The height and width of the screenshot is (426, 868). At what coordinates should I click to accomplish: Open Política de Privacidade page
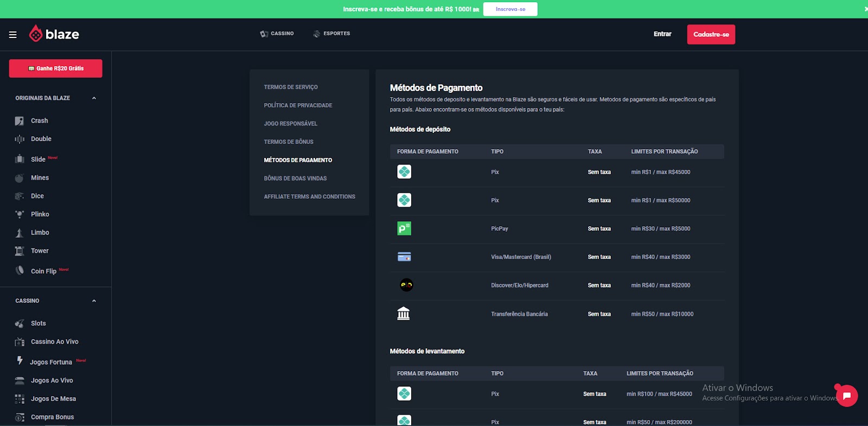coord(298,105)
